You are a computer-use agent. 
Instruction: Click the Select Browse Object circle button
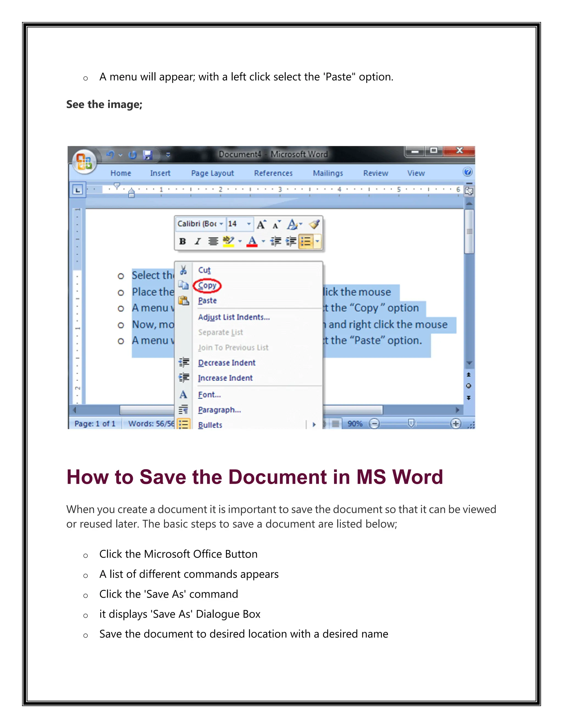pos(469,386)
